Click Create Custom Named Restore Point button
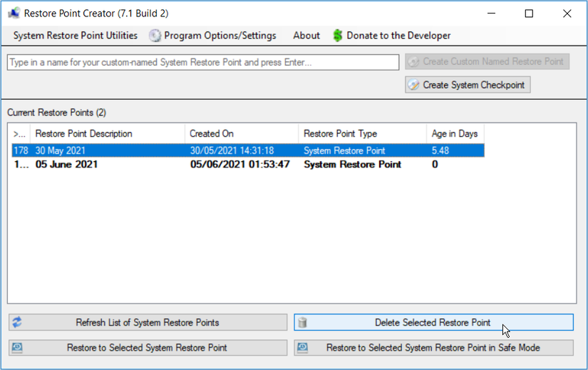This screenshot has height=370, width=588. pyautogui.click(x=487, y=61)
